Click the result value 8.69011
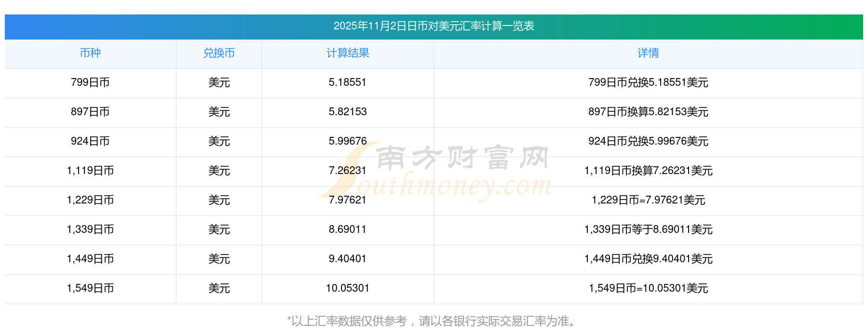The image size is (868, 336). pyautogui.click(x=348, y=229)
